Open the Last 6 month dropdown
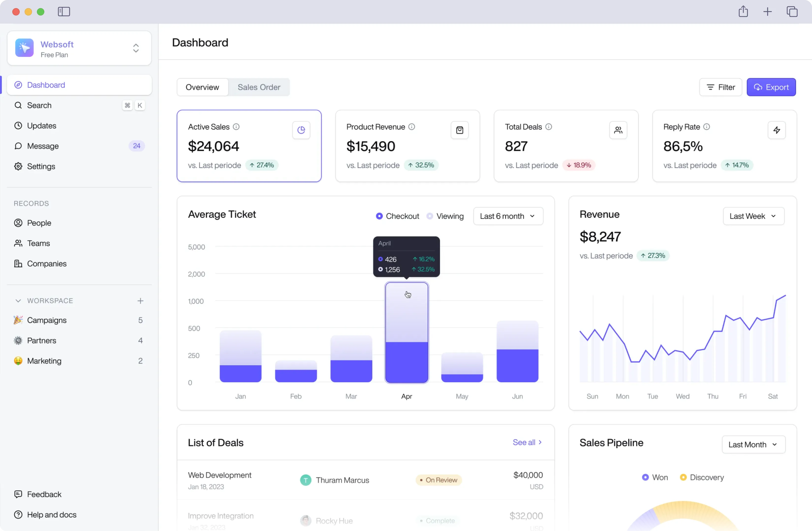 508,216
